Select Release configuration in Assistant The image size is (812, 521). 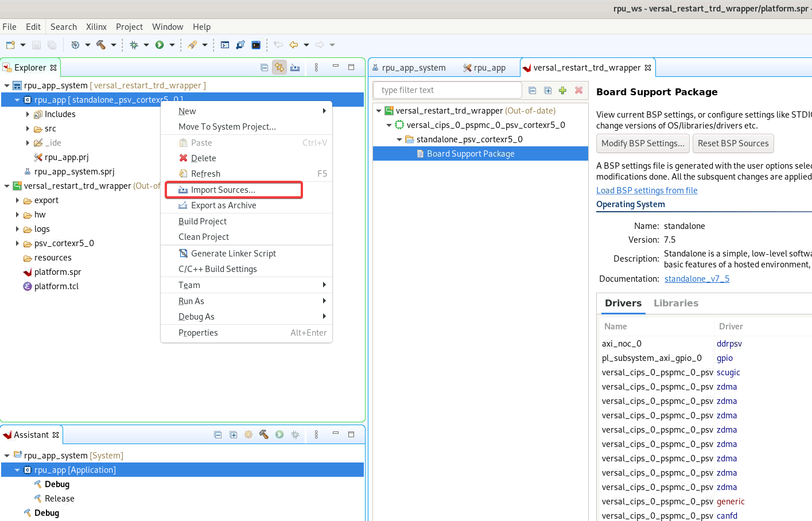click(x=59, y=499)
